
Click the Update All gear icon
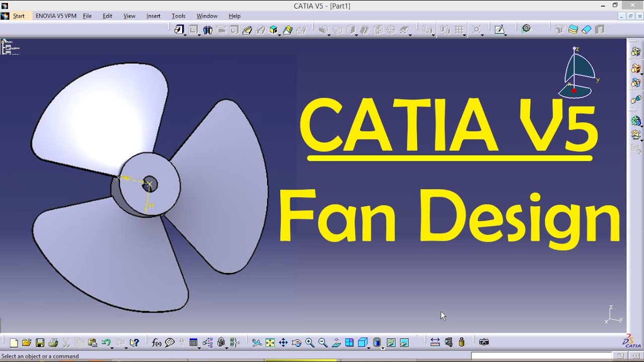(526, 29)
